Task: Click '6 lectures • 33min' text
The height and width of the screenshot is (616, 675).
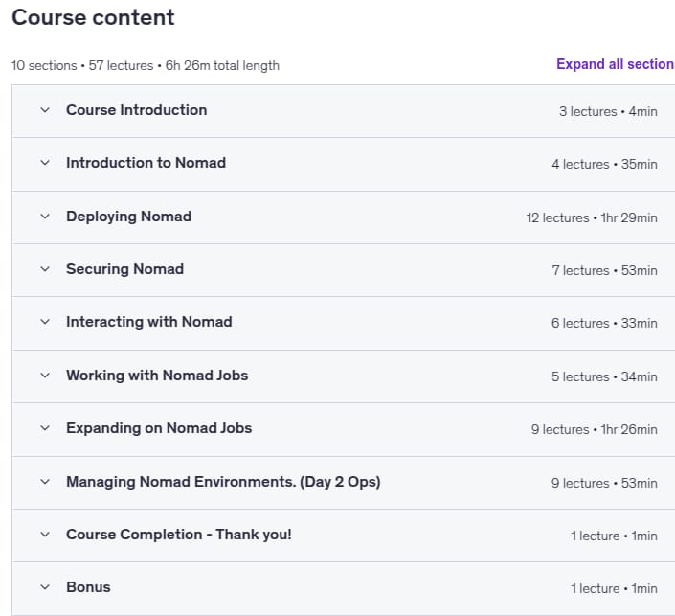Action: [604, 323]
